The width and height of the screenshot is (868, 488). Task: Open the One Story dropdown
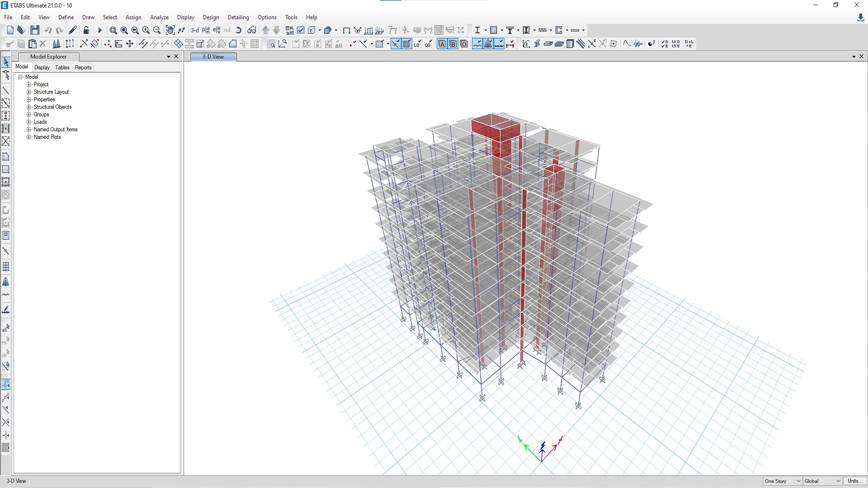pyautogui.click(x=783, y=481)
